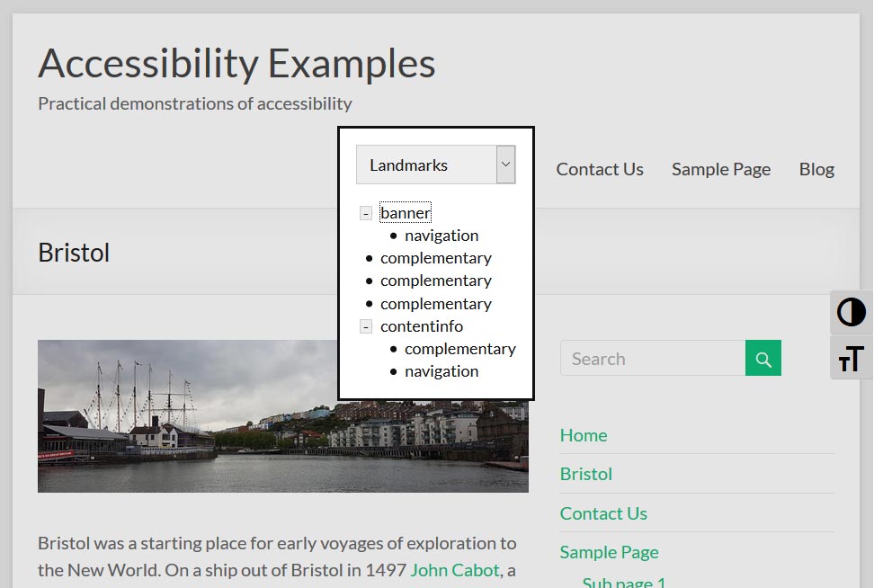Select navigation under the banner landmark
Viewport: 874px width, 588px height.
pos(441,236)
